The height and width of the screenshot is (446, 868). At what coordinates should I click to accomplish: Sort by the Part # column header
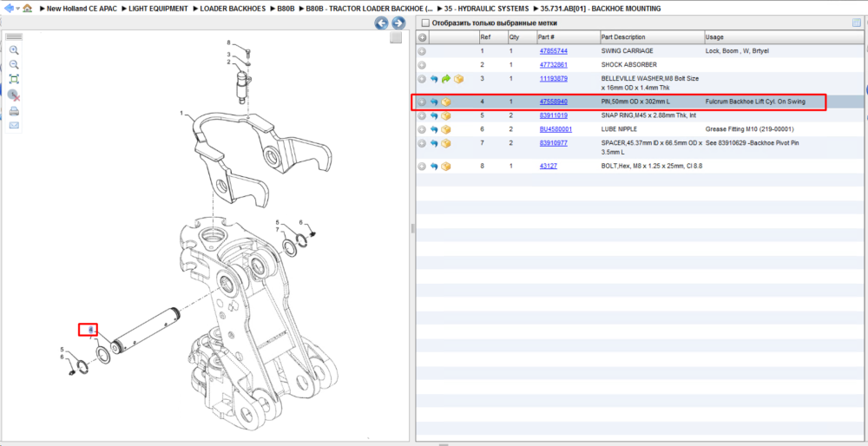tap(568, 37)
